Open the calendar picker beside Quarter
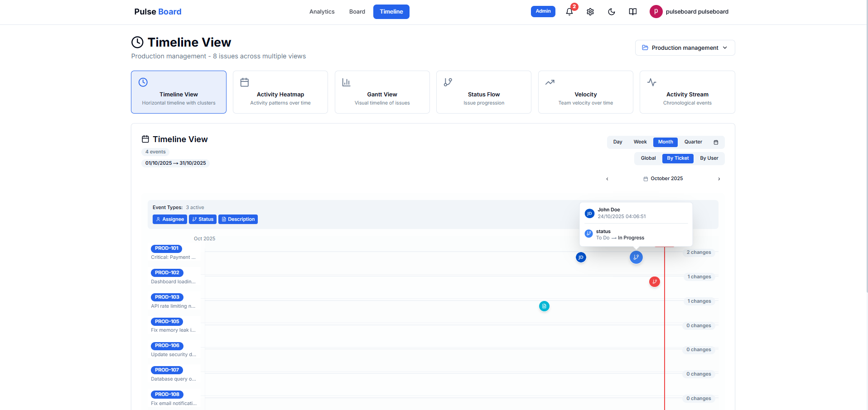 pos(716,142)
